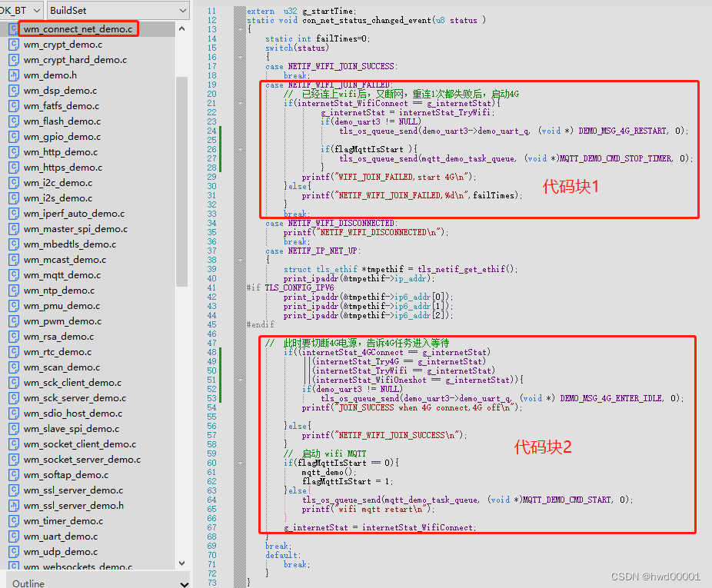Viewport: 712px width, 588px height.
Task: Click 'case NETIF_WIFI_DISCONNECTED:' code line
Action: tap(331, 223)
